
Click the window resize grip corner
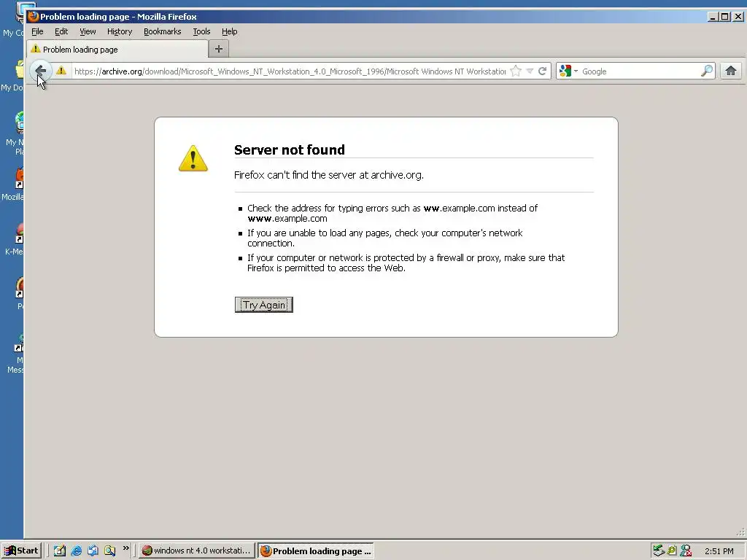pyautogui.click(x=740, y=532)
